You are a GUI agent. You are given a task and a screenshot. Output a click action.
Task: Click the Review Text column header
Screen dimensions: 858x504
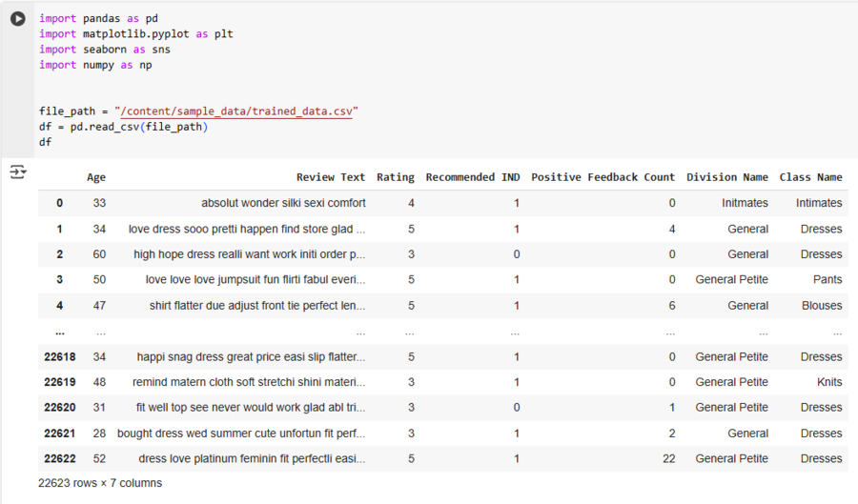point(330,177)
